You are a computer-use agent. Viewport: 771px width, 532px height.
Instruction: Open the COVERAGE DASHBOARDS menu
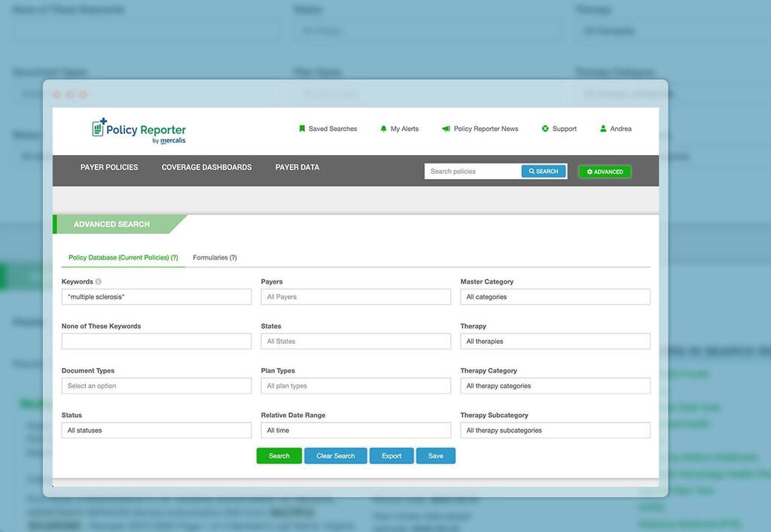pos(206,167)
